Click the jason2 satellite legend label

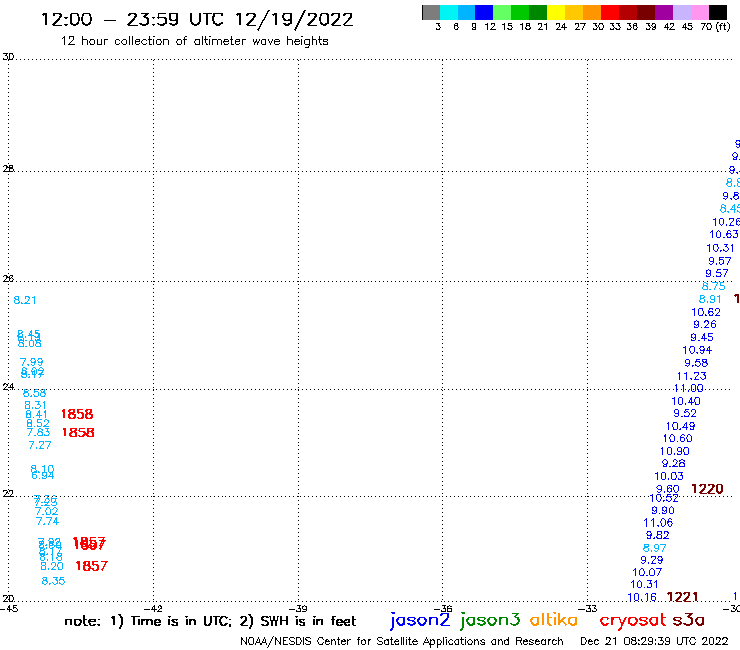[x=420, y=620]
